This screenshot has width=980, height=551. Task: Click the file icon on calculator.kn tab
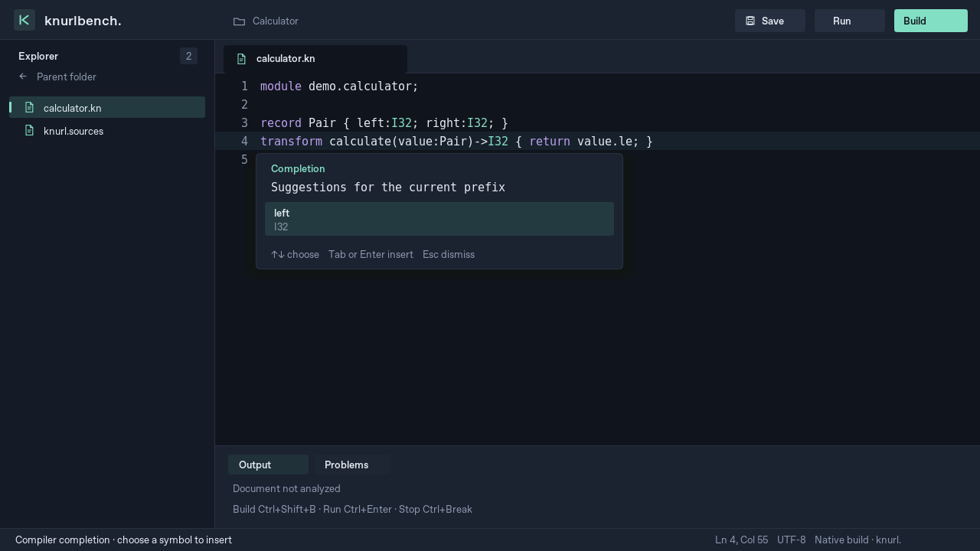pyautogui.click(x=241, y=59)
